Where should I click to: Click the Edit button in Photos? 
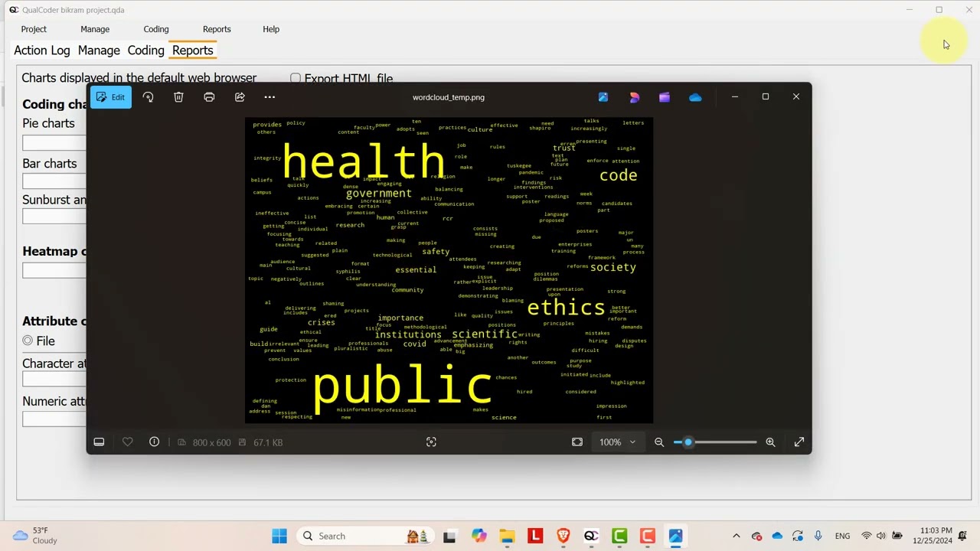point(110,97)
